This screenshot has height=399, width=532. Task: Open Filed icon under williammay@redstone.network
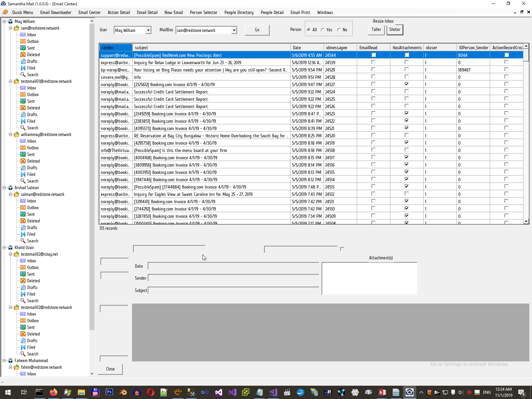tap(23, 174)
